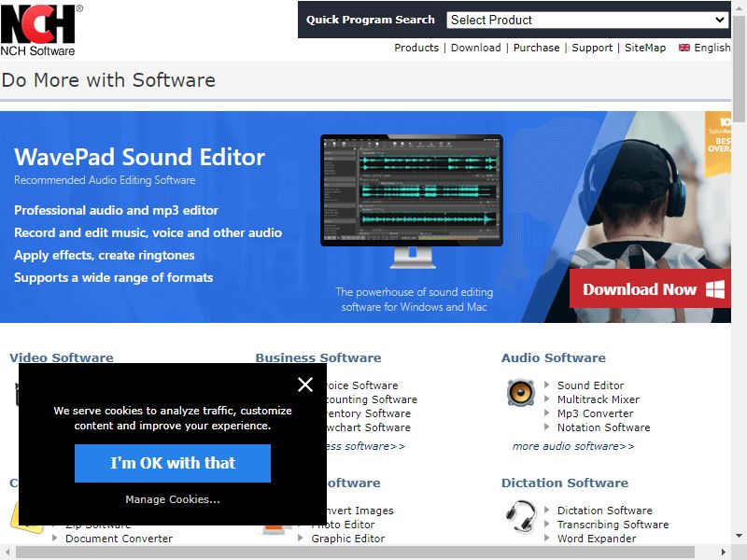Click the scroll down arrow
Viewport: 747px width, 560px height.
pos(739,535)
